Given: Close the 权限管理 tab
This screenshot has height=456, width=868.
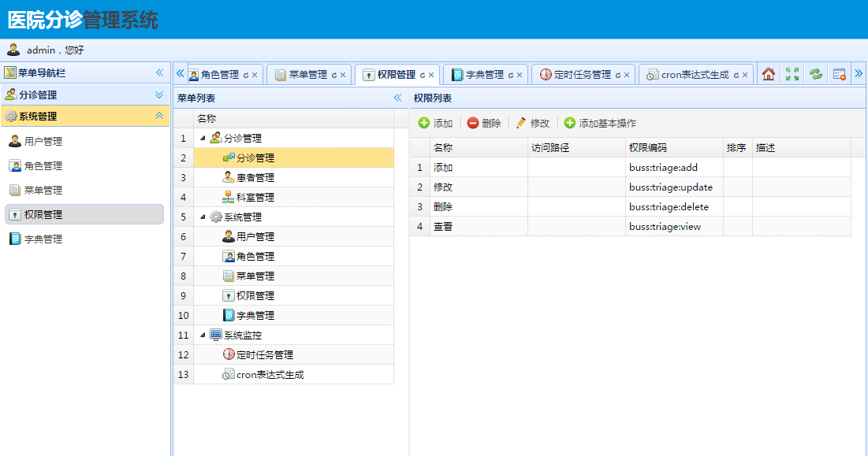Looking at the screenshot, I should (x=431, y=75).
